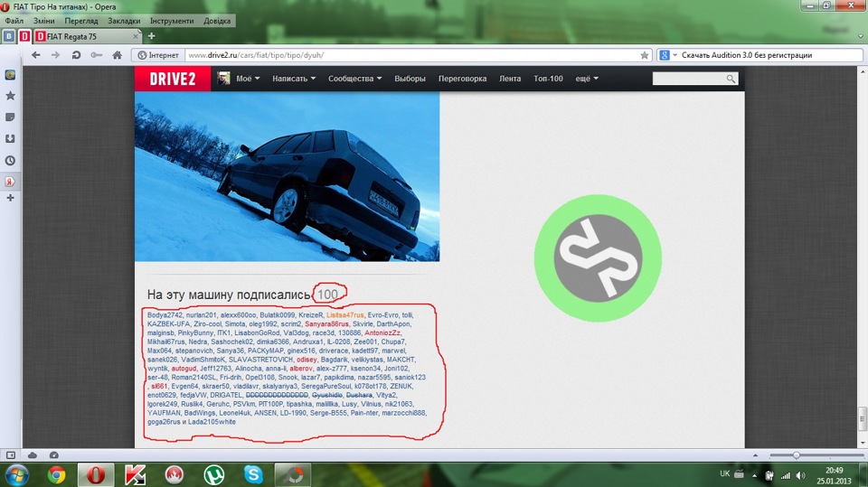Open the Windows Start button
The width and height of the screenshot is (868, 487).
(16, 475)
